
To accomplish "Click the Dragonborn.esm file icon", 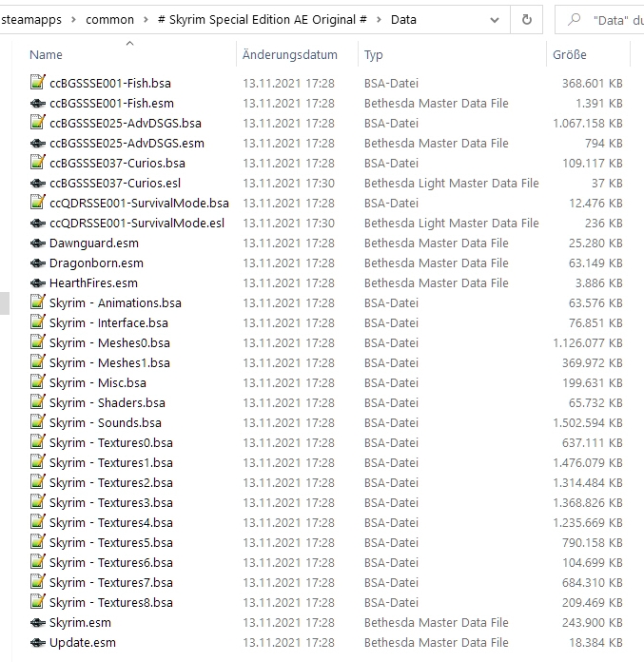I will click(38, 263).
